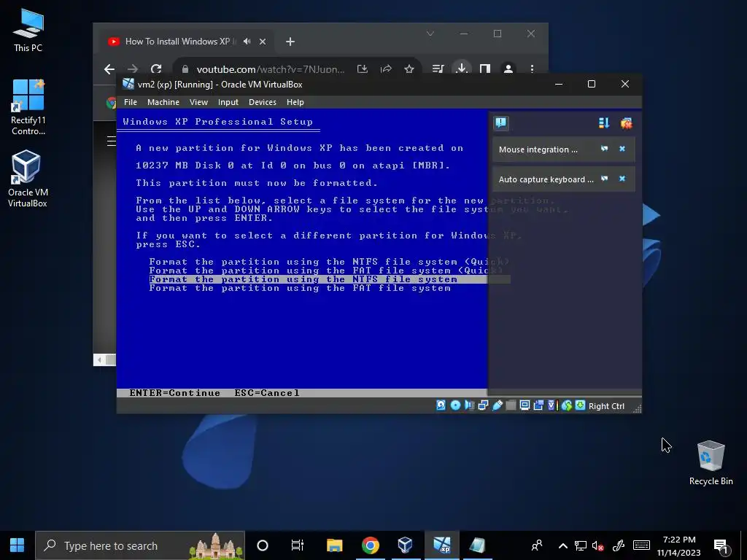
Task: Click the Right Ctrl host key label
Action: 606,406
